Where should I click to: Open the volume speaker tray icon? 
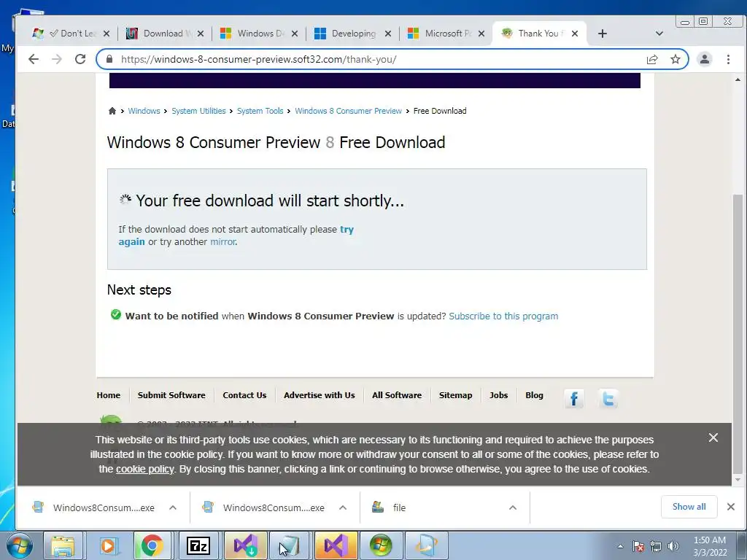click(x=673, y=546)
